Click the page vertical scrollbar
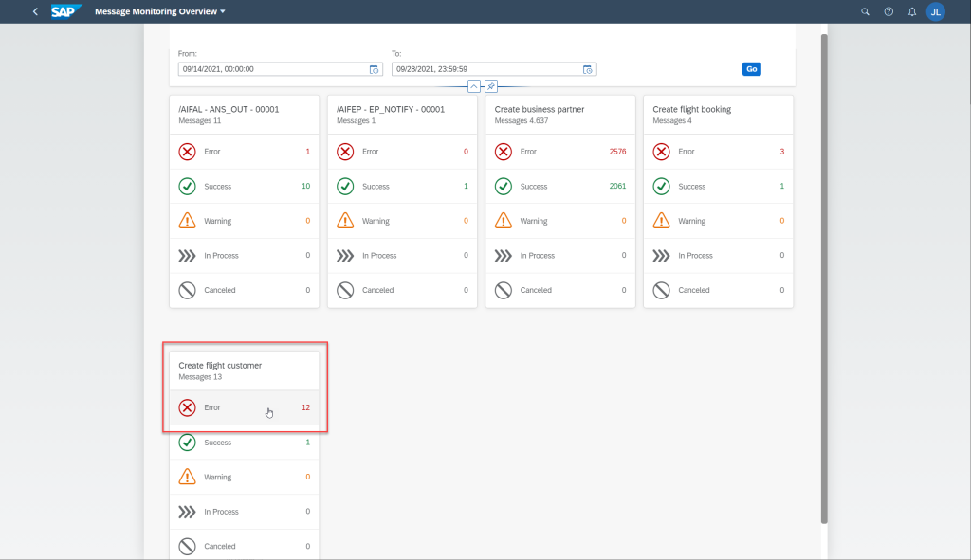 (824, 279)
